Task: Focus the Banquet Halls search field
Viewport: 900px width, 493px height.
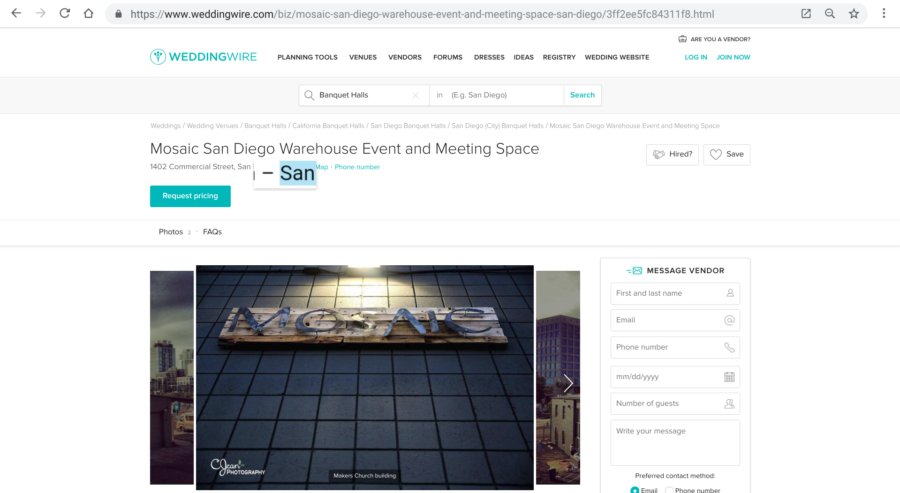Action: point(364,95)
